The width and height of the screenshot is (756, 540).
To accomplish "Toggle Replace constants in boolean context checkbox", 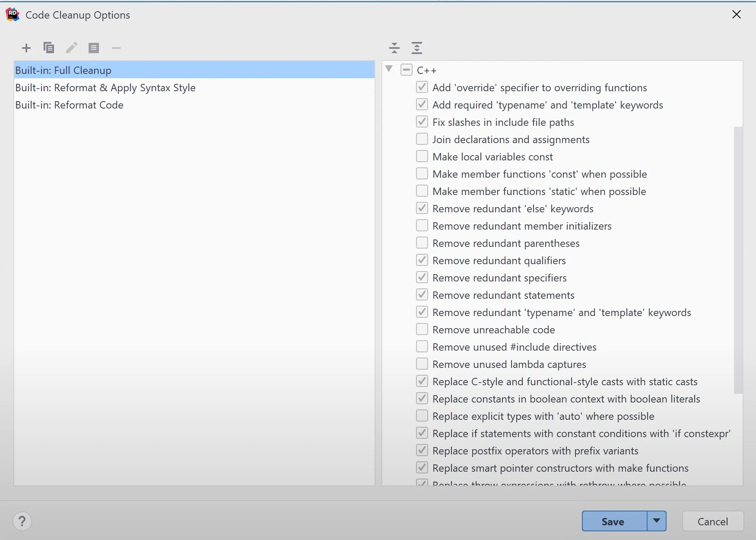I will (x=422, y=398).
